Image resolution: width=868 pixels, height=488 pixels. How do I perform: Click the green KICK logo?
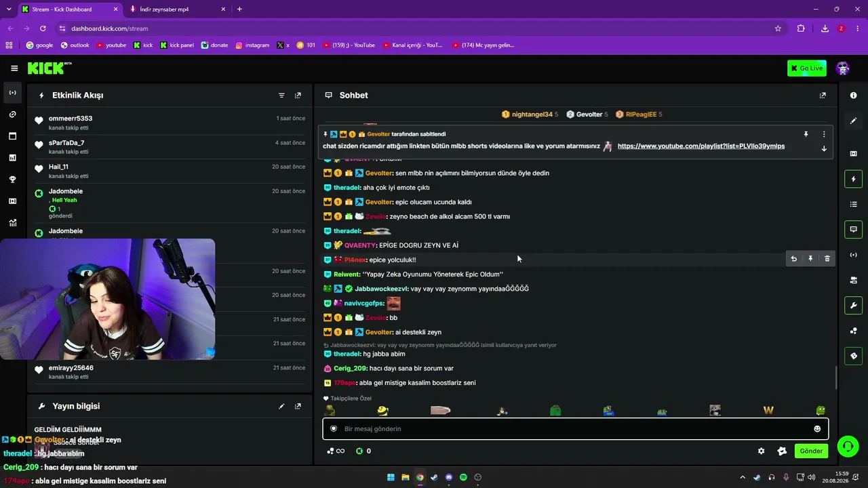click(49, 68)
